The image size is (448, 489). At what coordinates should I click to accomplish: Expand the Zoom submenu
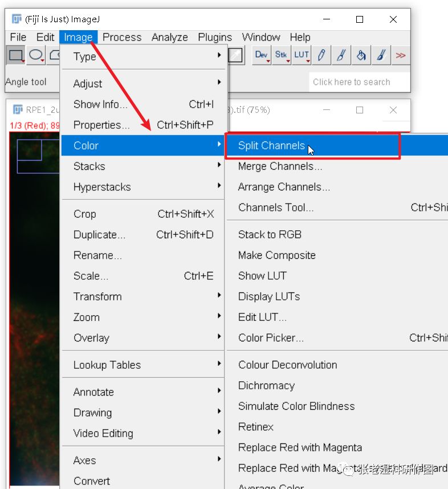(x=143, y=317)
